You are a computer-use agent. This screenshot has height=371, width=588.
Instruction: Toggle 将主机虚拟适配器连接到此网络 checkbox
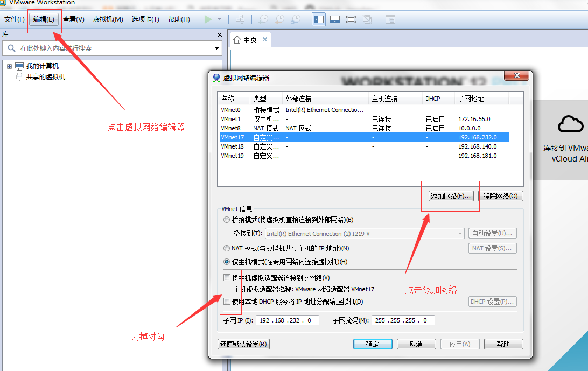(x=227, y=278)
